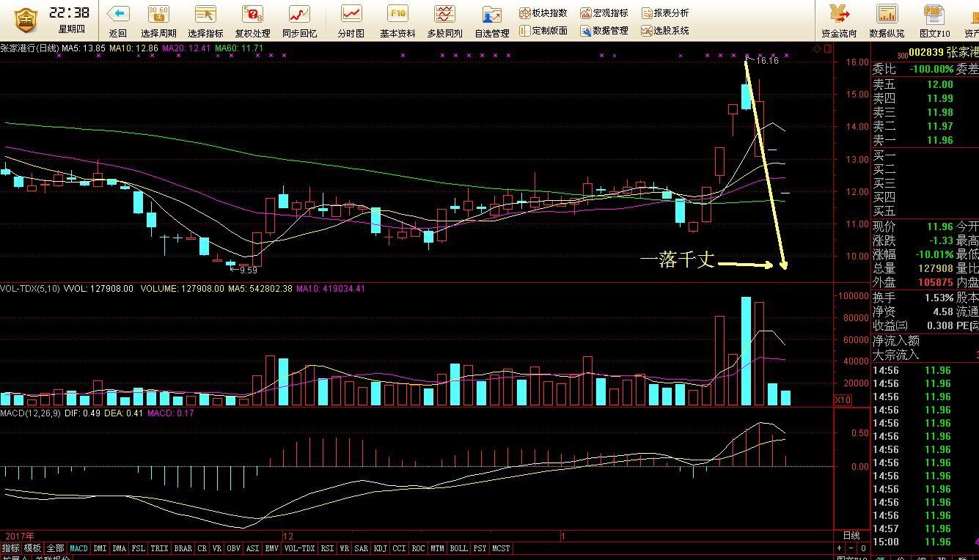
Task: Switch to the SAR indicator tab
Action: (x=362, y=548)
